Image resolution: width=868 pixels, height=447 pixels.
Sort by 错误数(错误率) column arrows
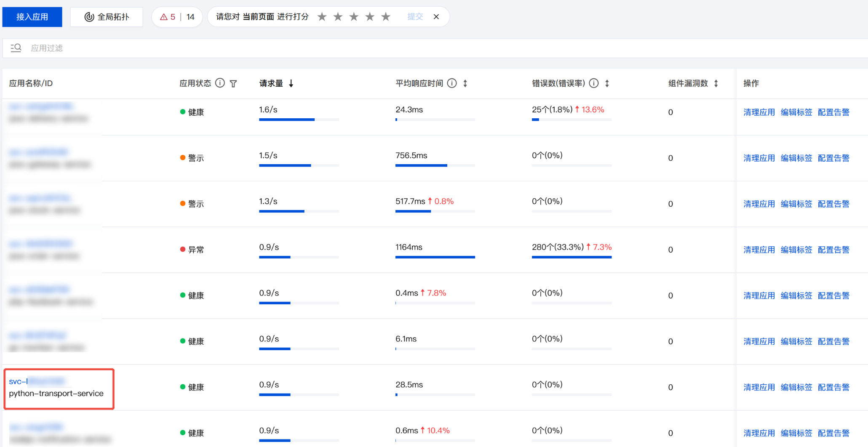(607, 83)
